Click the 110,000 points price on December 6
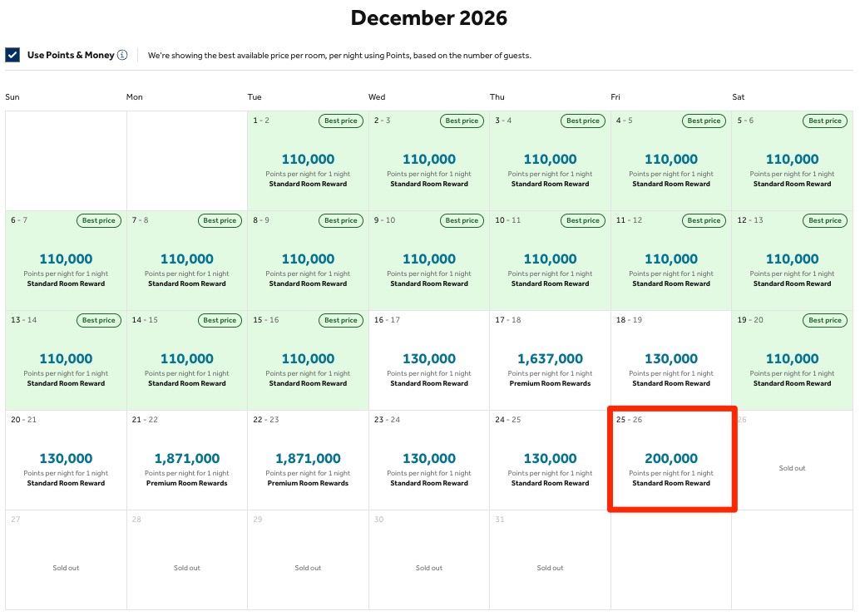The image size is (860, 616). pos(66,259)
